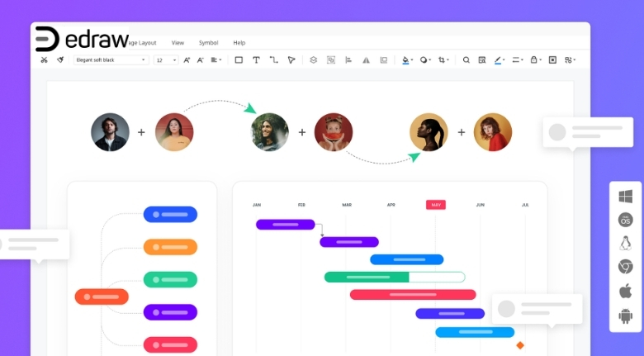644x356 pixels.
Task: Select the MAY month marker
Action: pyautogui.click(x=436, y=205)
